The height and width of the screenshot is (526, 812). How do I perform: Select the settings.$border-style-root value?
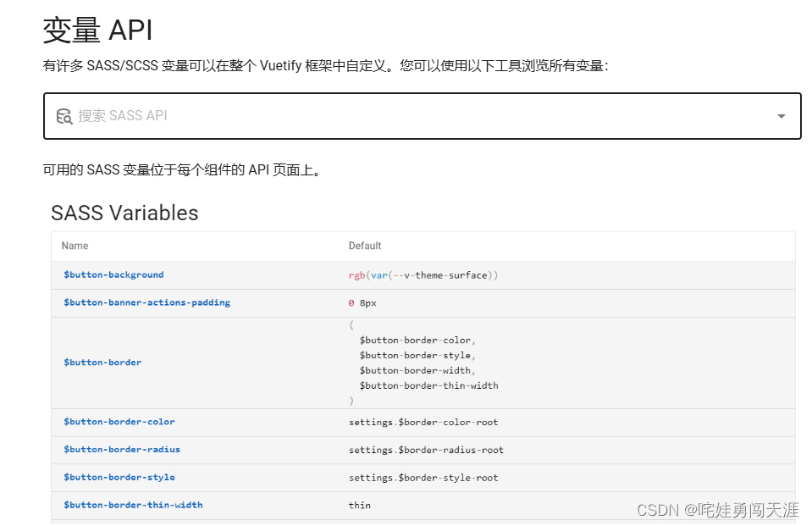(x=423, y=478)
